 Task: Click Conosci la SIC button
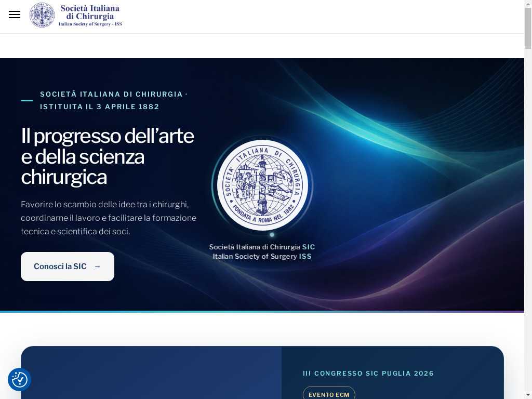tap(68, 267)
